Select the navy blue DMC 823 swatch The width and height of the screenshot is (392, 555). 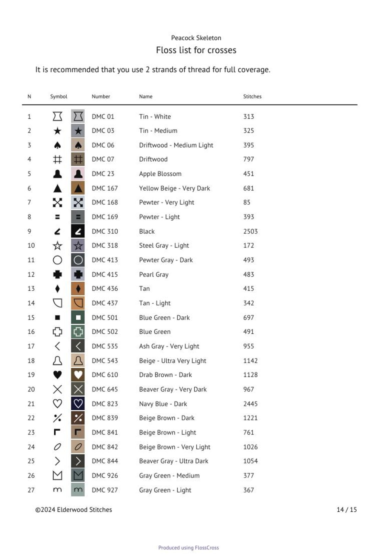[x=78, y=404]
